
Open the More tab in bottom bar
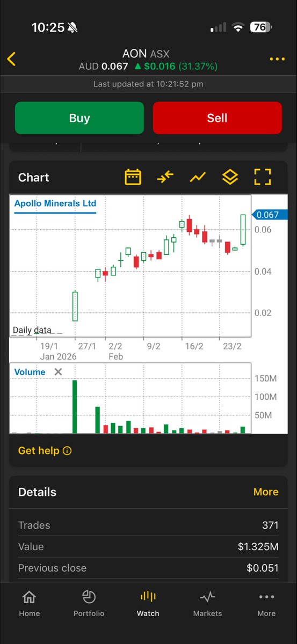tap(266, 603)
